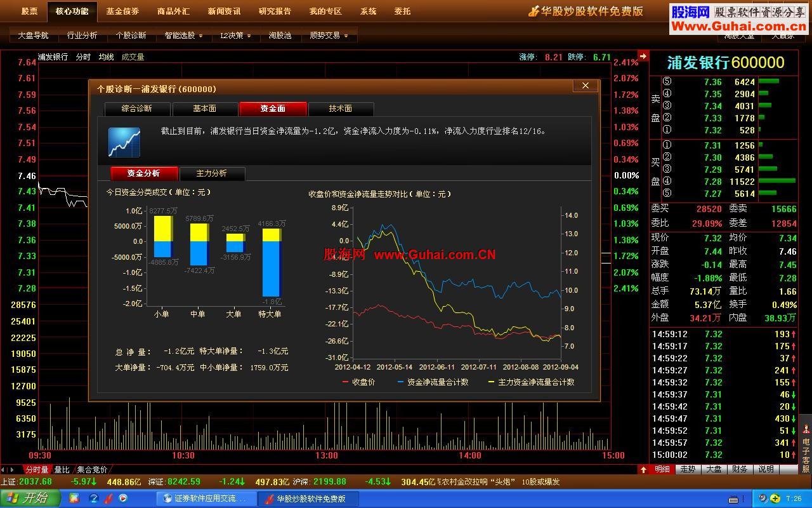Open the 华股炒股软件免费版 taskbar button
812x508 pixels.
point(308,498)
